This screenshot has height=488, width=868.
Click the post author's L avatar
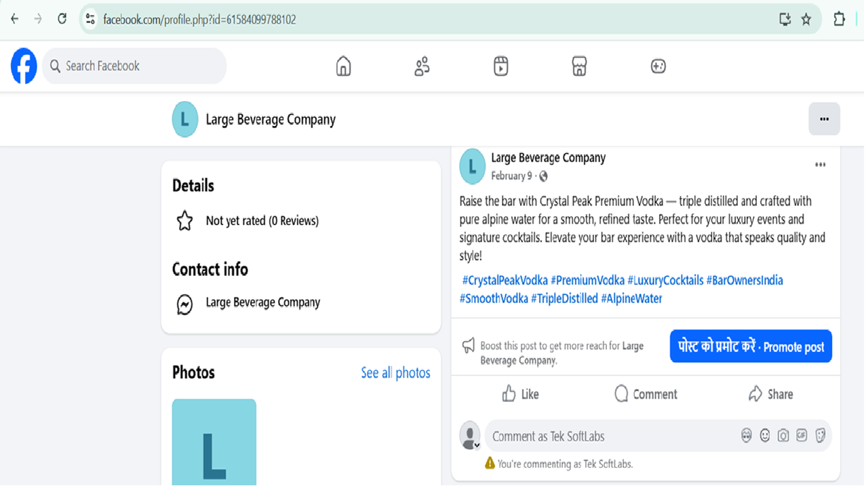[473, 166]
